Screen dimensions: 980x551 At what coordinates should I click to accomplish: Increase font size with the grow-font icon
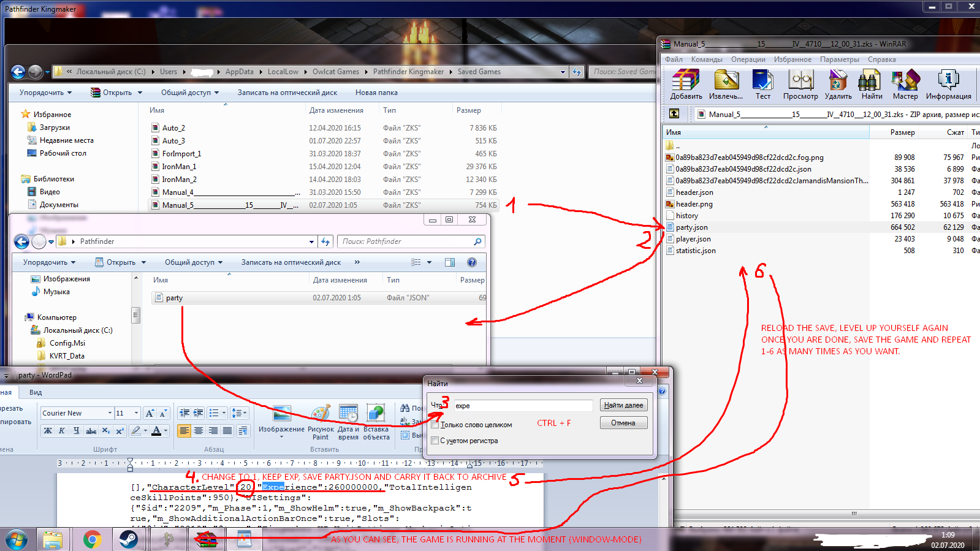pos(150,413)
